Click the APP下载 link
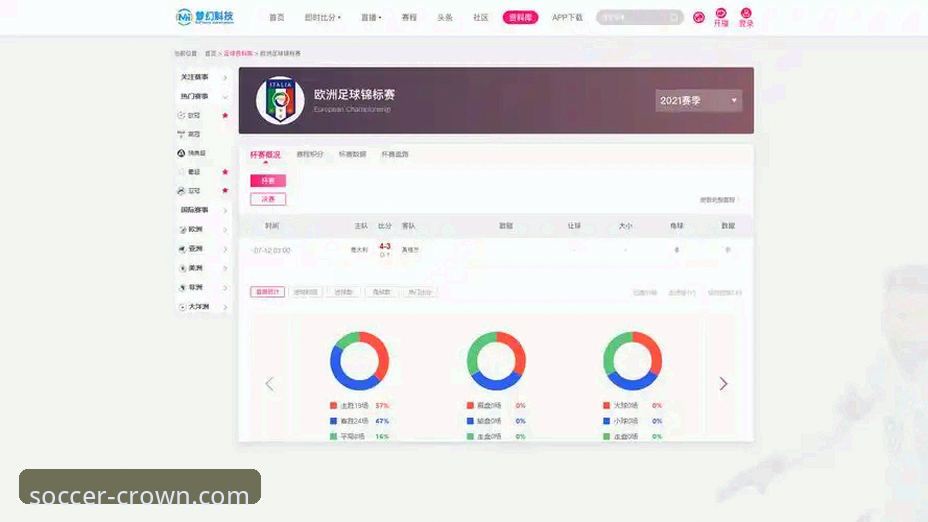Viewport: 928px width, 522px height. [x=567, y=18]
